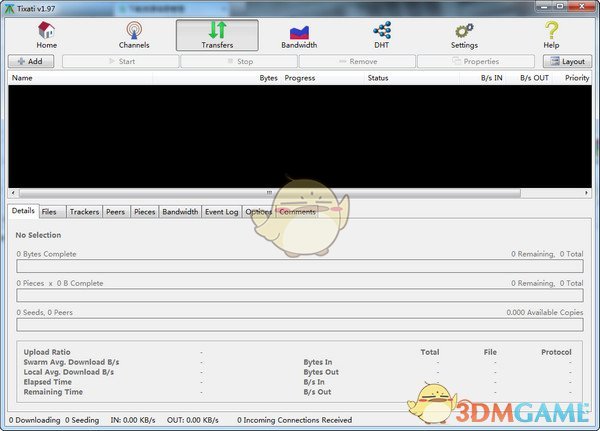This screenshot has height=431, width=600.
Task: Click the '0 Seeding' status text
Action: 82,420
